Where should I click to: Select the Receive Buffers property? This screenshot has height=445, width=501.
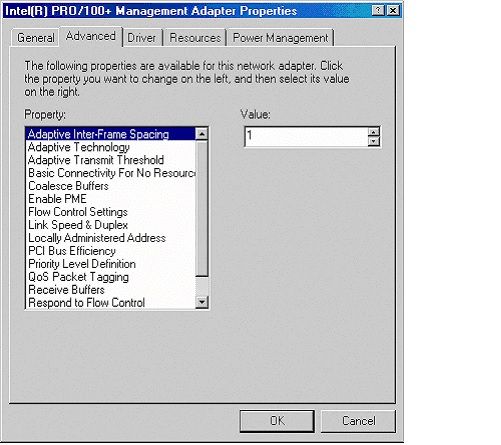click(111, 290)
